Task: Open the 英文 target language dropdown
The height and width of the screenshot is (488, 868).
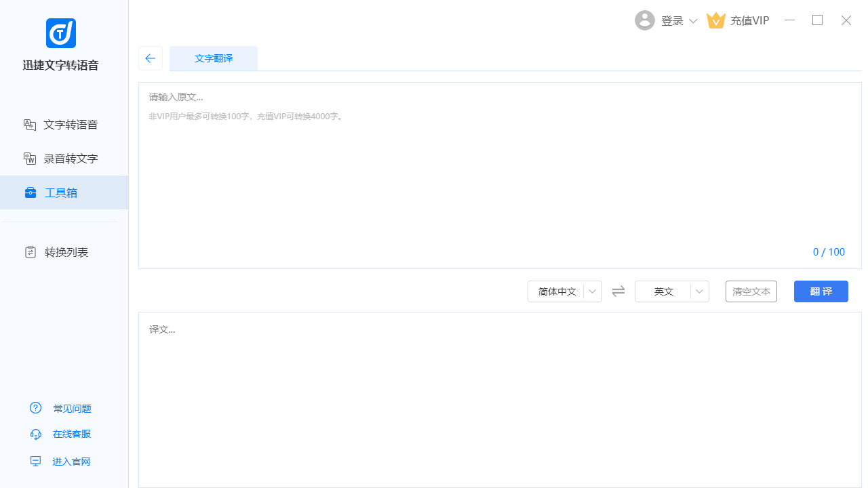Action: (x=671, y=291)
